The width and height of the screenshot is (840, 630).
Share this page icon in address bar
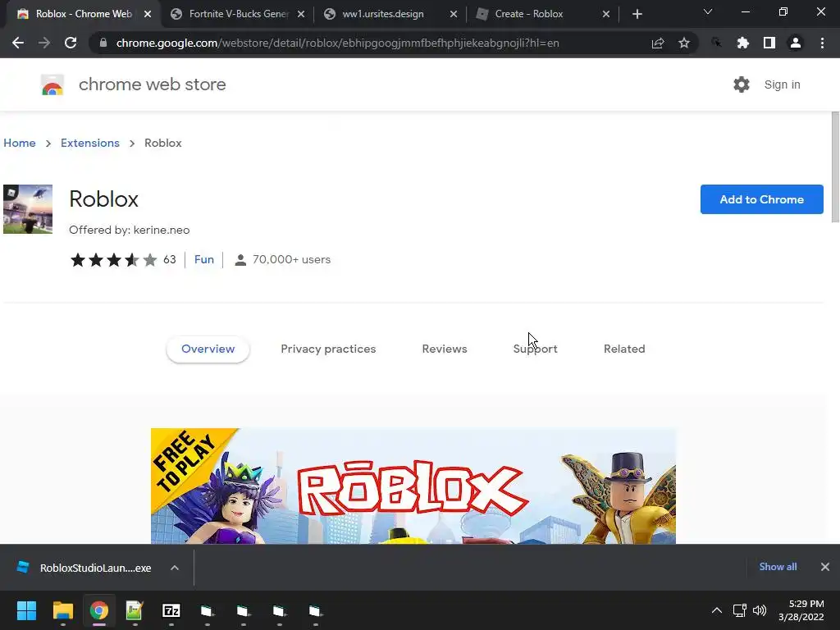pos(658,43)
